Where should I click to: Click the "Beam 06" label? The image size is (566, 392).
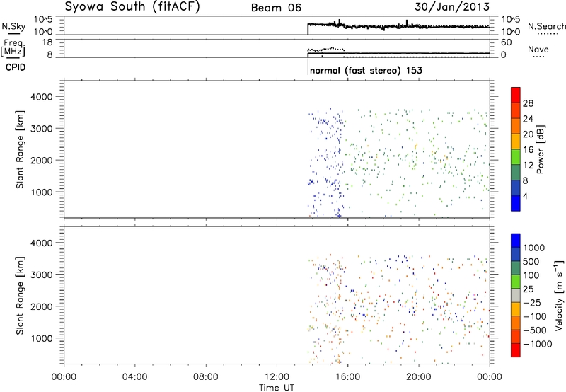pos(276,8)
